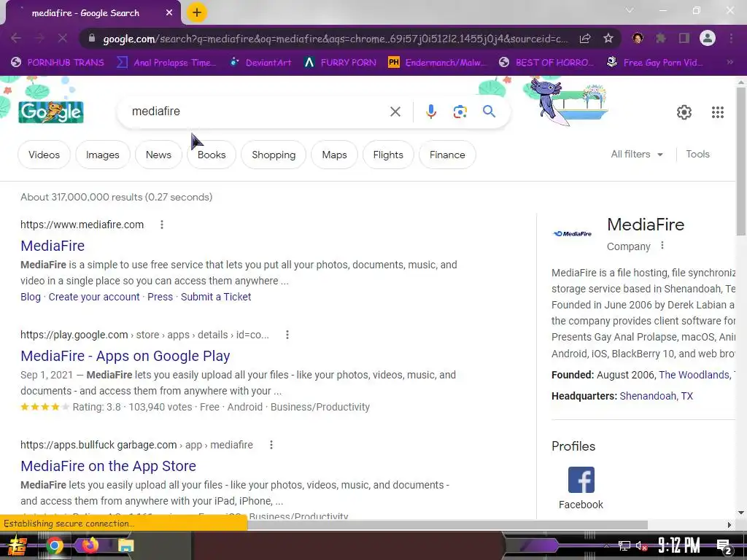Open the DeviantArt bookmark

click(x=260, y=62)
